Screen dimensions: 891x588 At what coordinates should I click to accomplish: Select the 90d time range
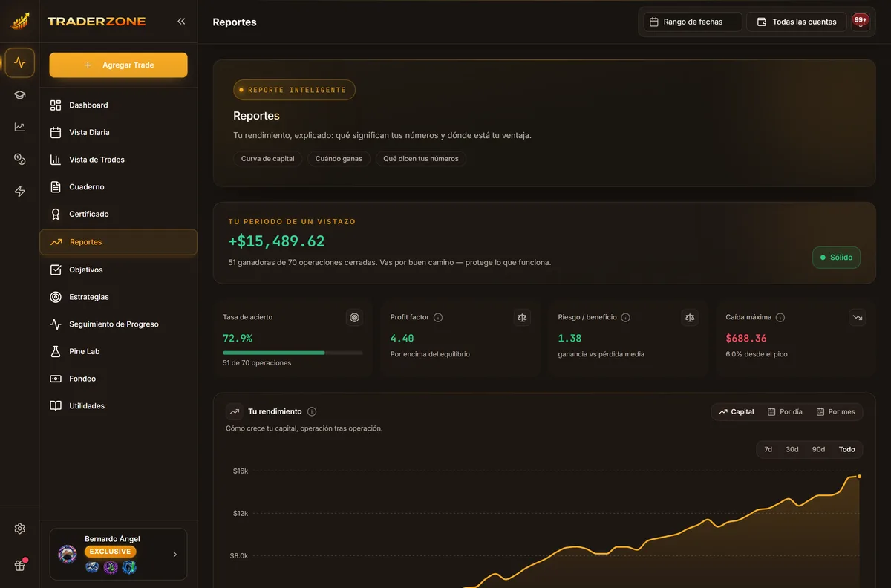coord(818,449)
